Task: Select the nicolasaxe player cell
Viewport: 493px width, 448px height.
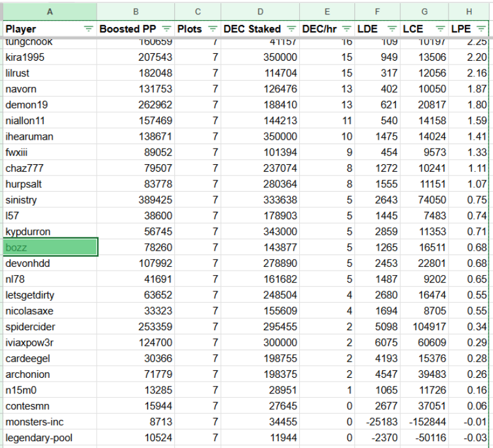Action: pos(50,311)
